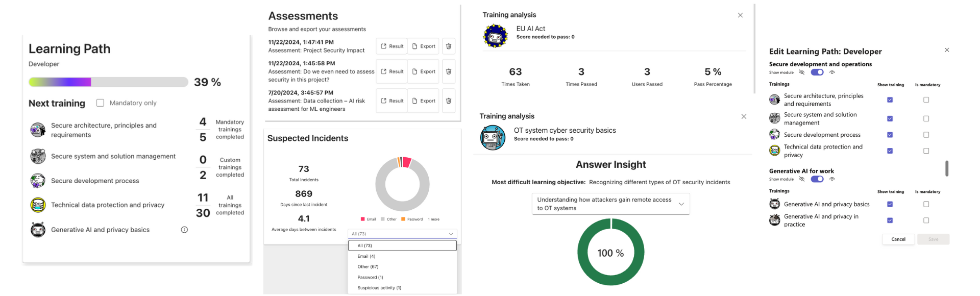Screen dimensions: 980x296
Task: Click the incidents donut chart
Action: (402, 184)
